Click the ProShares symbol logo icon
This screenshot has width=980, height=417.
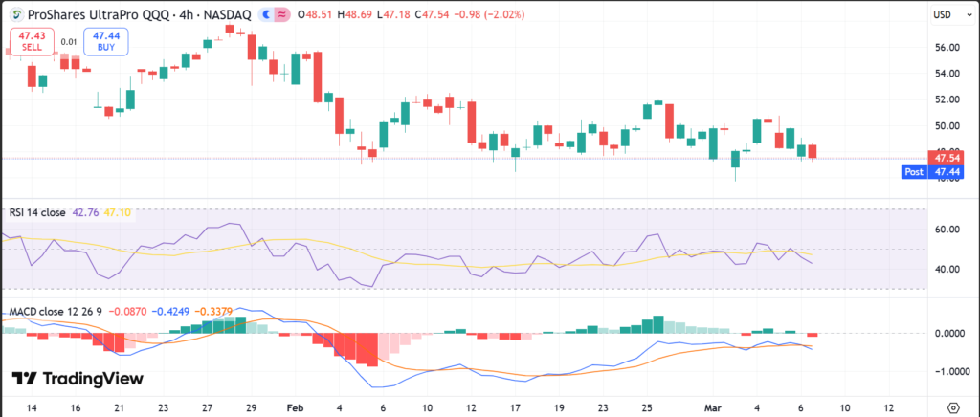(17, 14)
